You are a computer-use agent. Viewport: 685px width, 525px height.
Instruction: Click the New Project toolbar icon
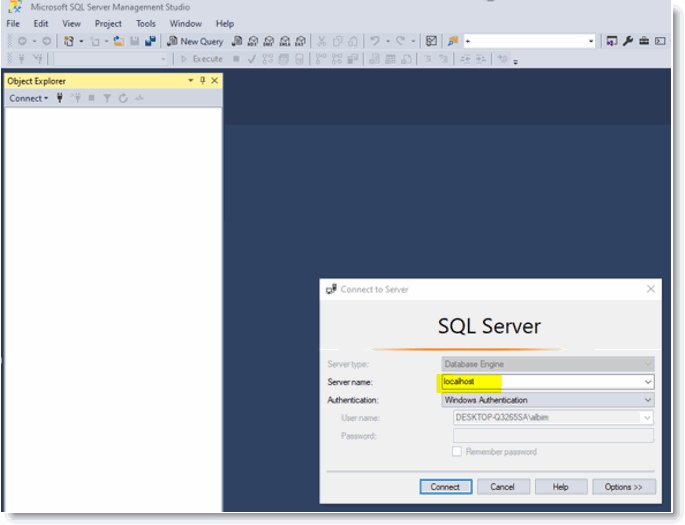tap(69, 41)
